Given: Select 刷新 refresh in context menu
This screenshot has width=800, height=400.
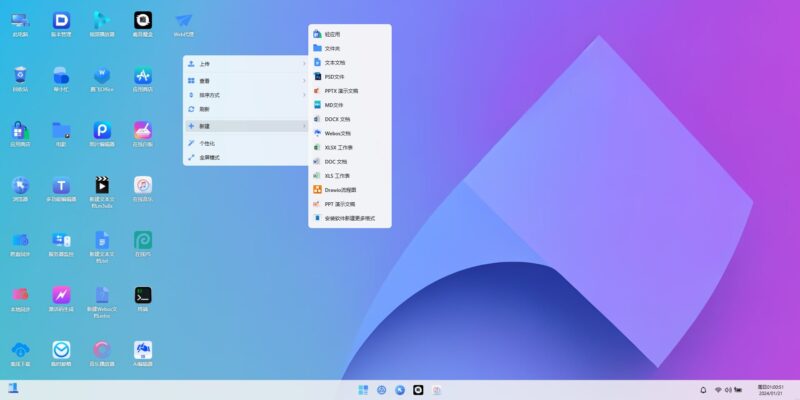Looking at the screenshot, I should coord(245,109).
